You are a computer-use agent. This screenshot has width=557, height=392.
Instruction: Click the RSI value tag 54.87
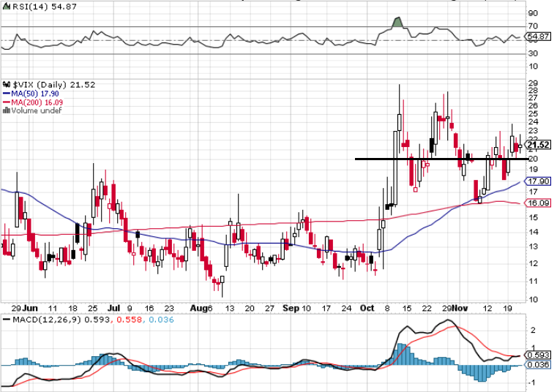click(x=538, y=36)
